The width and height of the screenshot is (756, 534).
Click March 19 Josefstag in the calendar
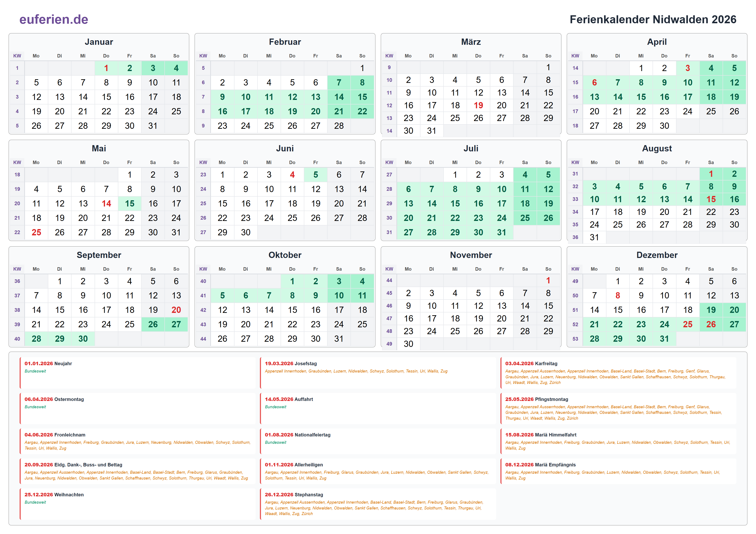click(478, 105)
